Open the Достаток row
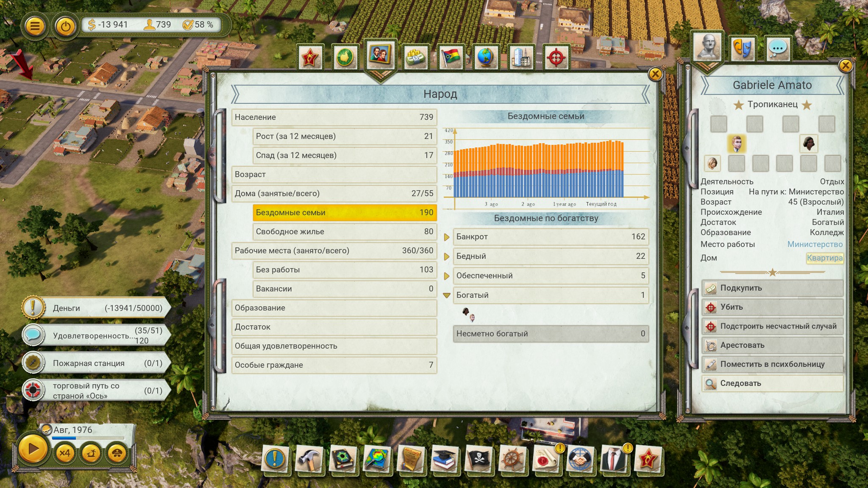Screen dimensions: 868x488 tap(334, 327)
